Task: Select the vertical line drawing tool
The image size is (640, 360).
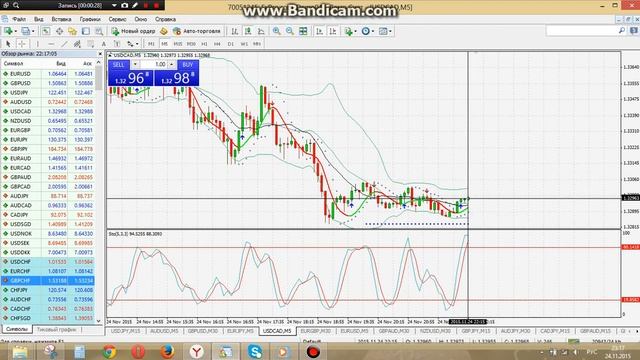Action: coord(38,44)
